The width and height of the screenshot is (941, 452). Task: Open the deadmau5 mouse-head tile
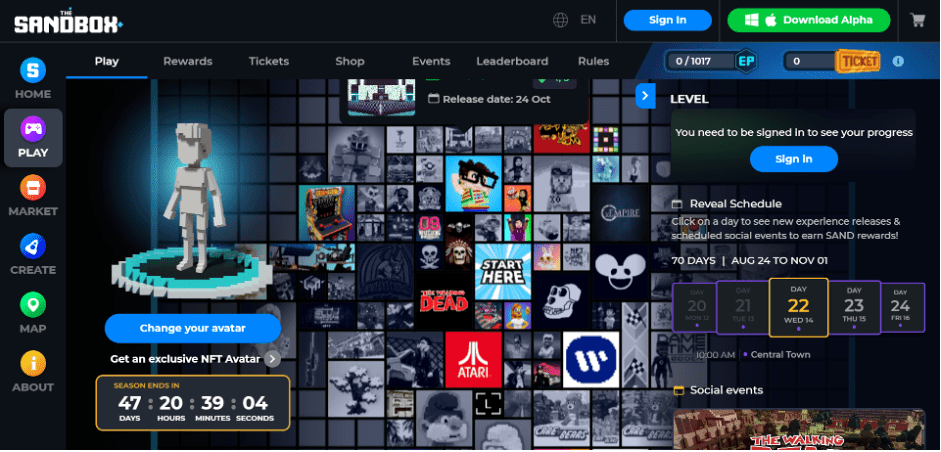pyautogui.click(x=620, y=271)
